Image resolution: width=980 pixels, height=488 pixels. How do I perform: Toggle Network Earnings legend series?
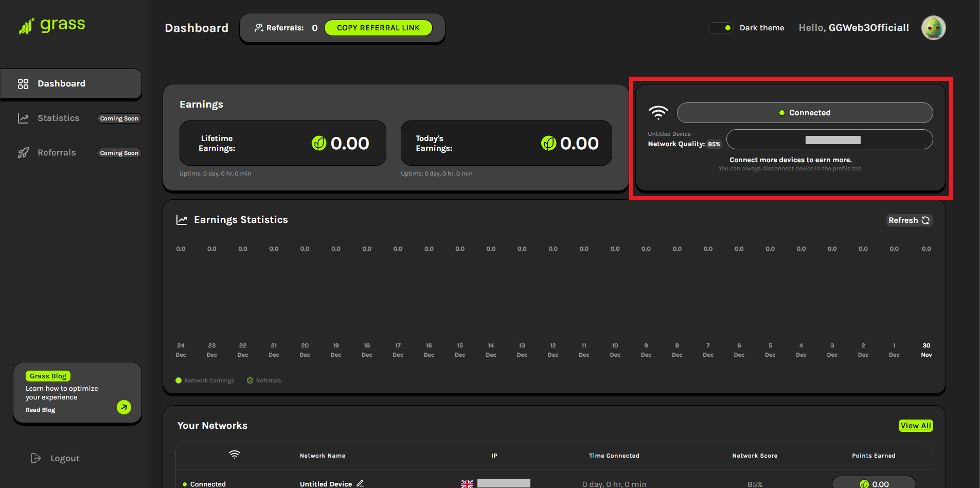(205, 380)
